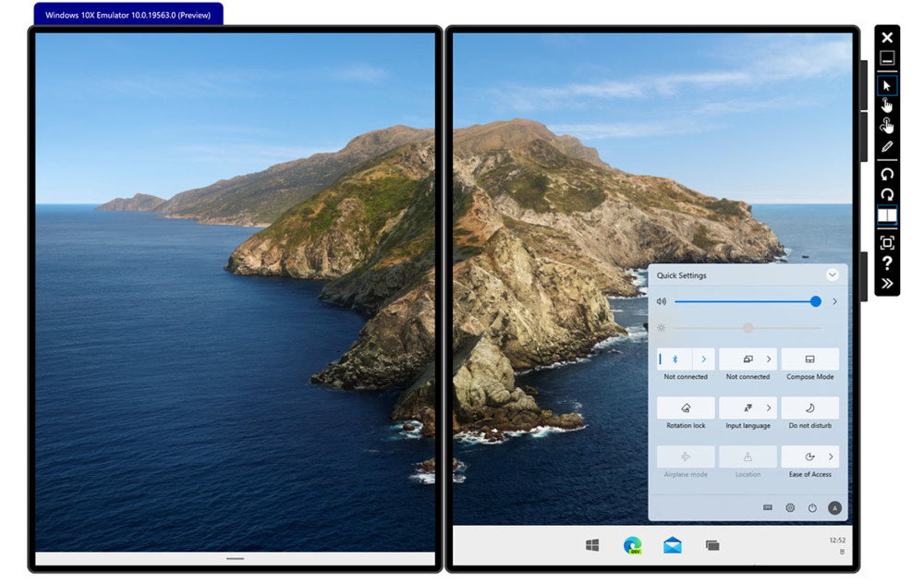Rotate the emulator clockwise
Viewport: 924px width, 585px height.
[886, 194]
